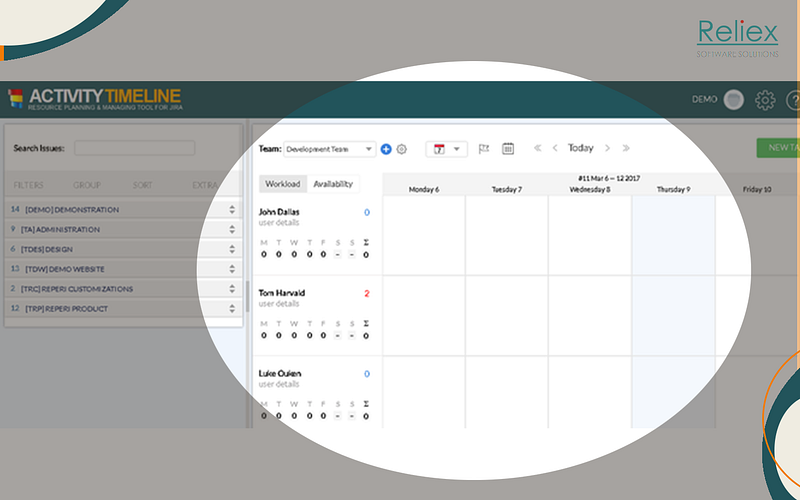Open the settings gear in header
This screenshot has height=500, width=800.
tap(765, 100)
